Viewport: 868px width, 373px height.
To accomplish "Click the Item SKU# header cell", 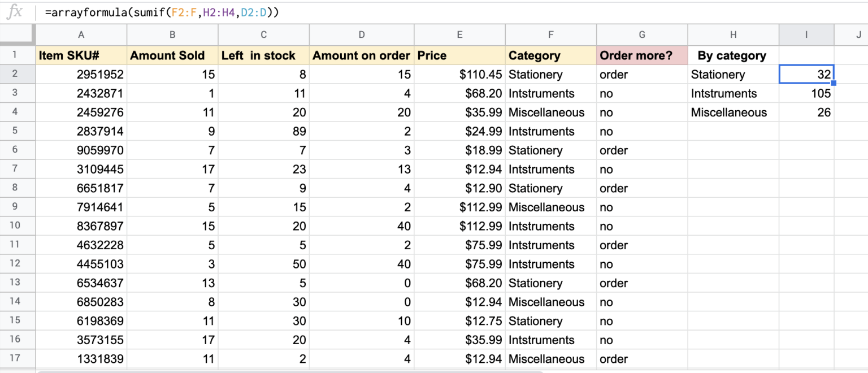I will click(81, 55).
